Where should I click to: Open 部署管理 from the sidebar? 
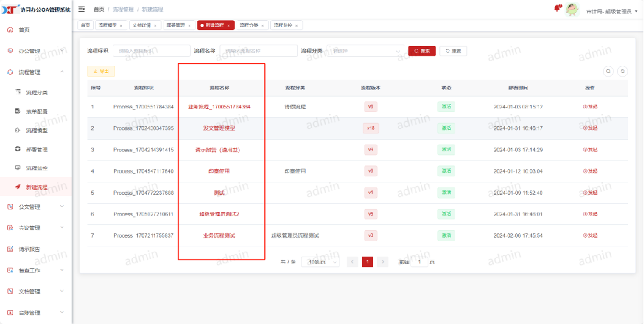[x=36, y=149]
